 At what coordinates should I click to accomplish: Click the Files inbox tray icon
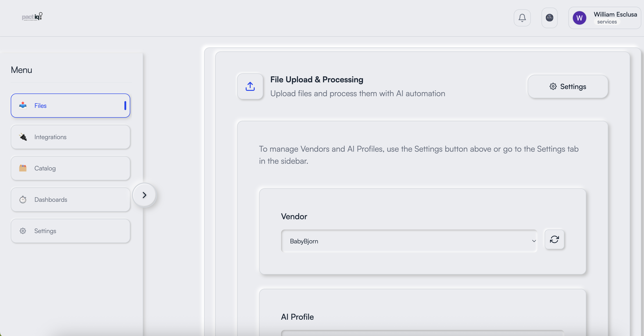tap(23, 106)
